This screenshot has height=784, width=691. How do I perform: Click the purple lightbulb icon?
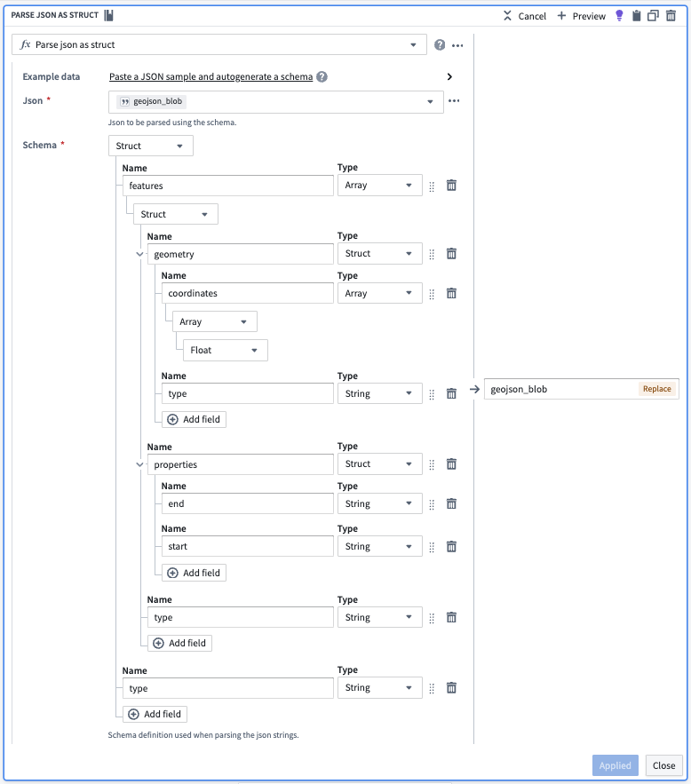tap(619, 15)
